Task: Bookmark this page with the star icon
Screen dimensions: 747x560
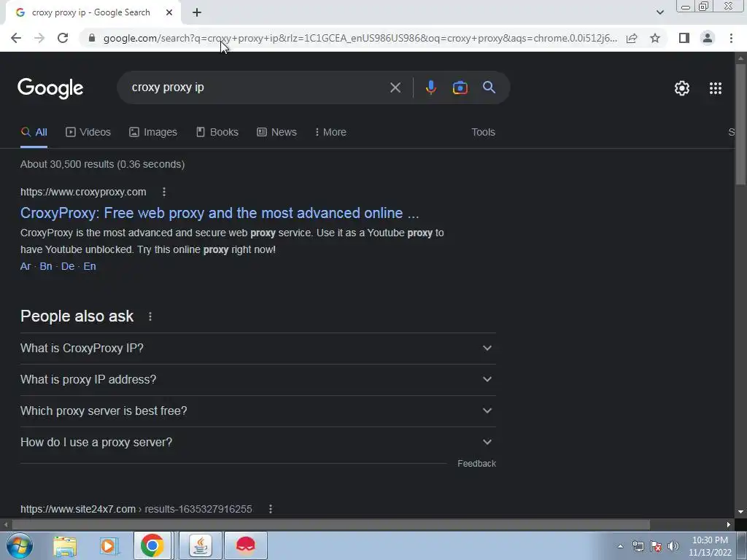Action: (x=655, y=38)
